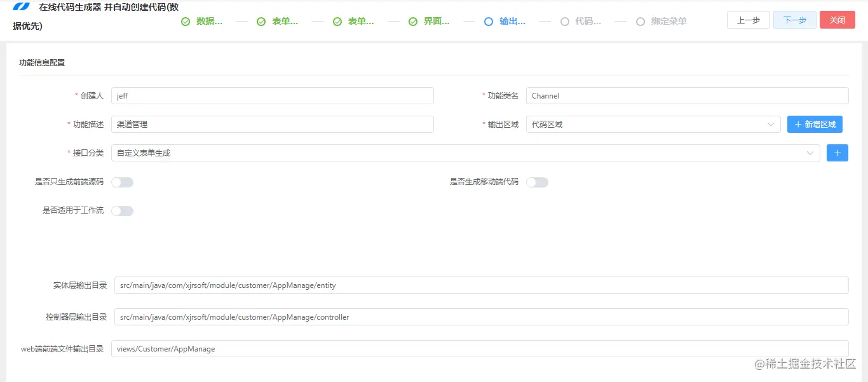Open the 输出区域 dropdown showing 代码区域
868x382 pixels.
[x=654, y=124]
